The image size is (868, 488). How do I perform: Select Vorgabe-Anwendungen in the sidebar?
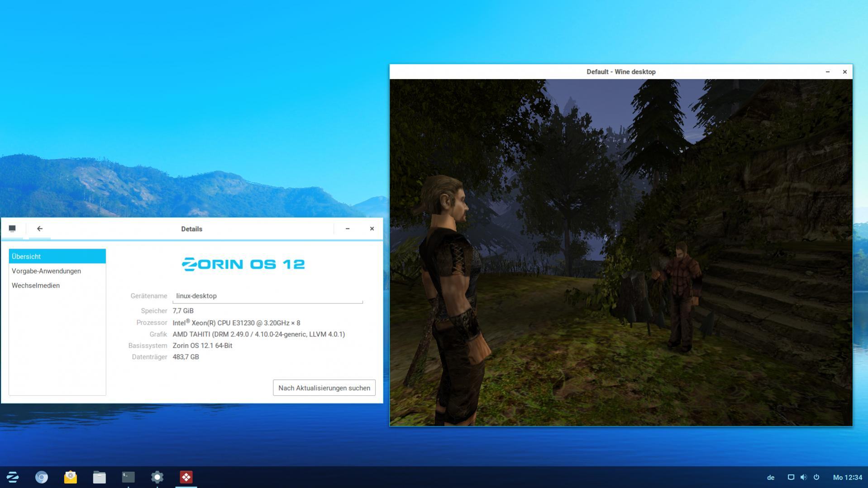(57, 271)
